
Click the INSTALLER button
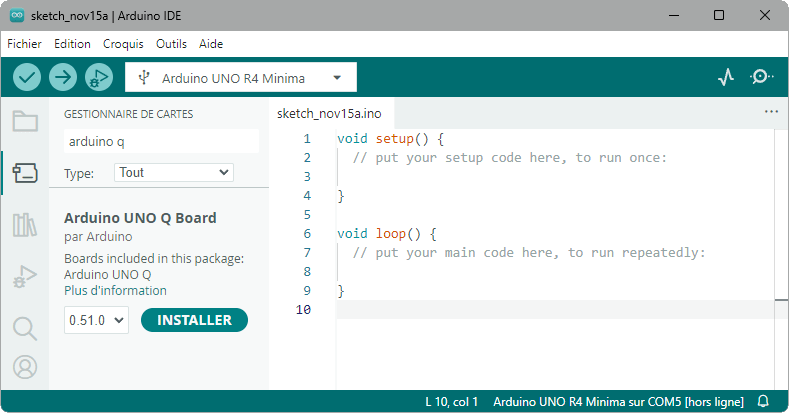195,321
